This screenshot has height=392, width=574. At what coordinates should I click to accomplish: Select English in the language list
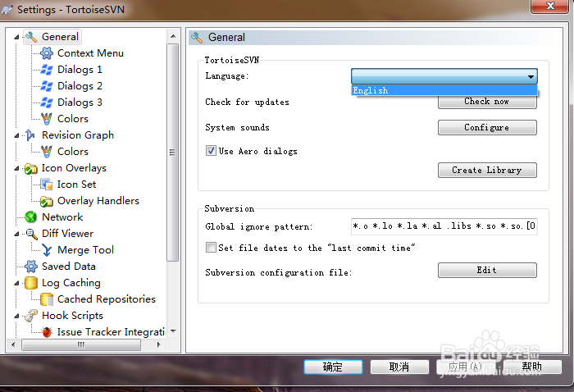pyautogui.click(x=444, y=90)
